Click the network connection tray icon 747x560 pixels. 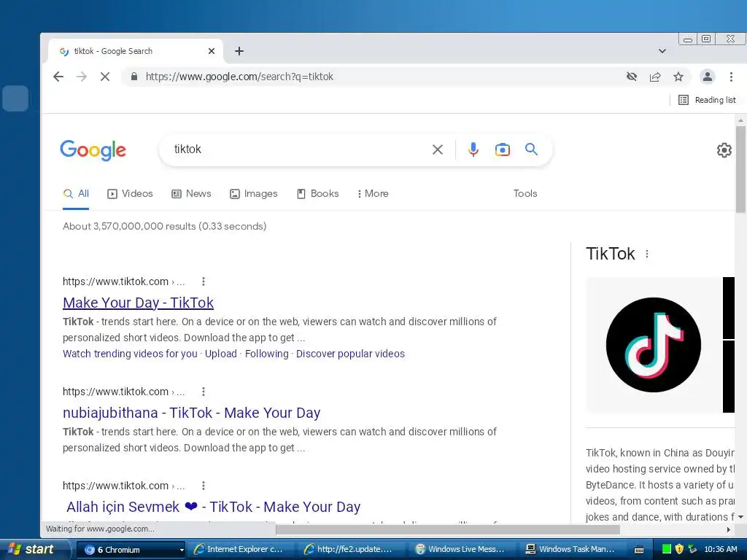[x=693, y=549]
